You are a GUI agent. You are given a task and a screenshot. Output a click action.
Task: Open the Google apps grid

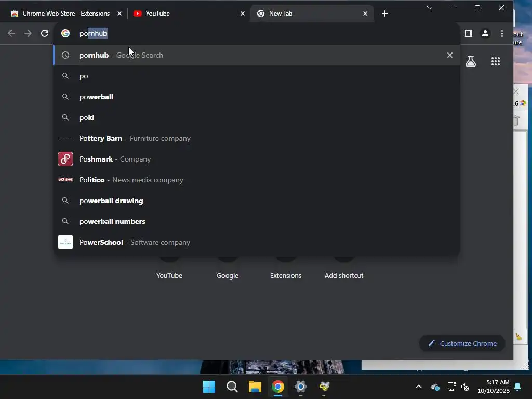click(495, 61)
